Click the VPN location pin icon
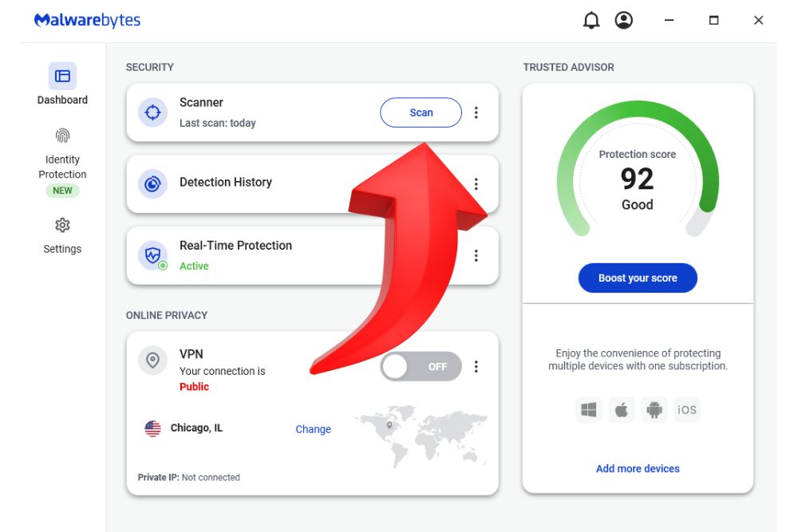Viewport: 798px width, 532px height. [152, 360]
